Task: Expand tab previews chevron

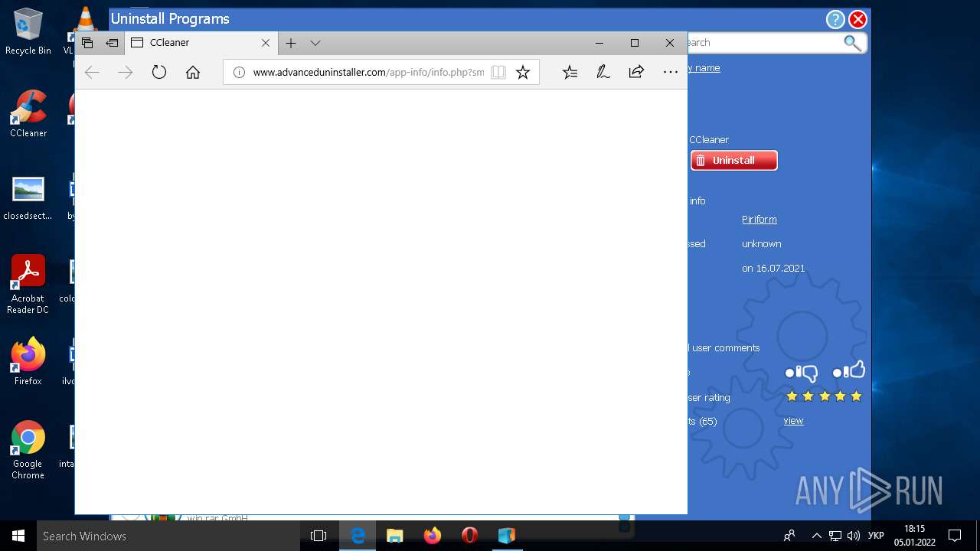Action: pyautogui.click(x=315, y=43)
